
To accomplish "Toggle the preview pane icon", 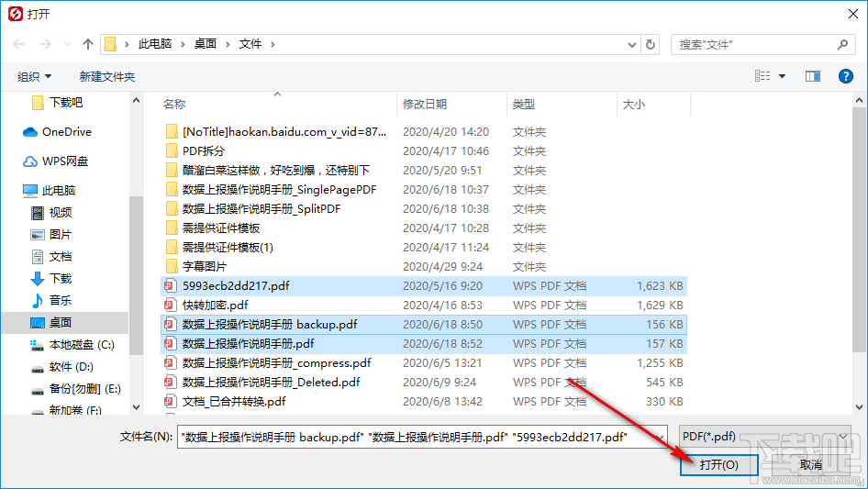I will click(x=813, y=76).
